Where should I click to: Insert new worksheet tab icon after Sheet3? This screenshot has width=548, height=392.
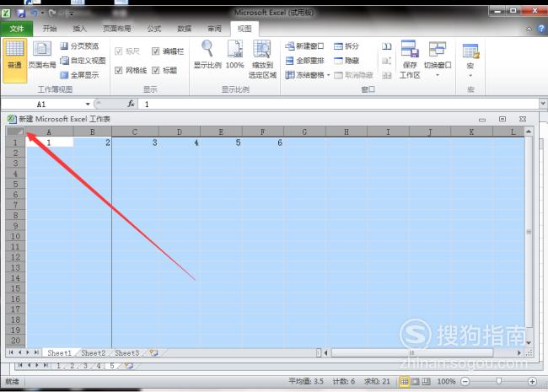coord(153,353)
